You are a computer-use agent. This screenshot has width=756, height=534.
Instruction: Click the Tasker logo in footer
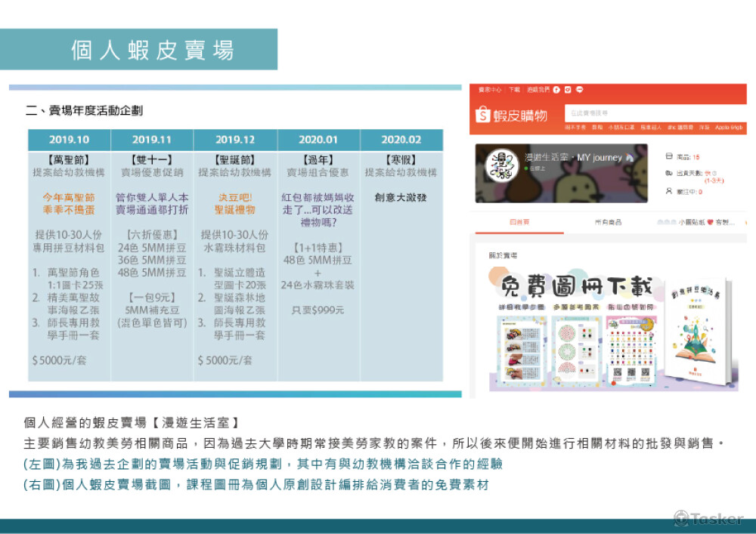(x=708, y=518)
